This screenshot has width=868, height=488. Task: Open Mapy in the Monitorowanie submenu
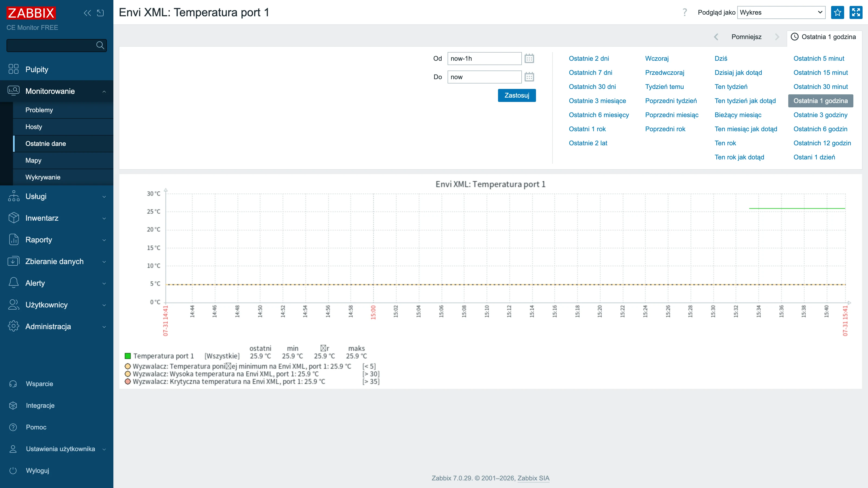(x=63, y=161)
